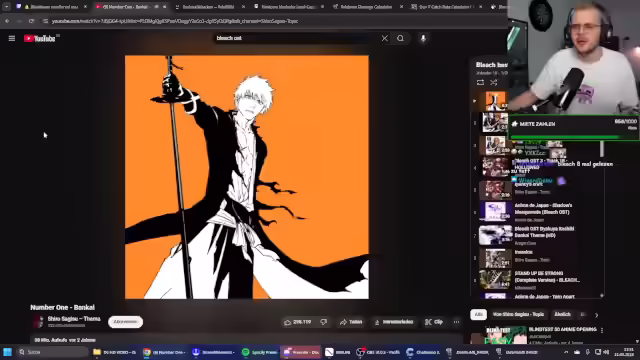Toggle playlist shuffle button

(494, 82)
